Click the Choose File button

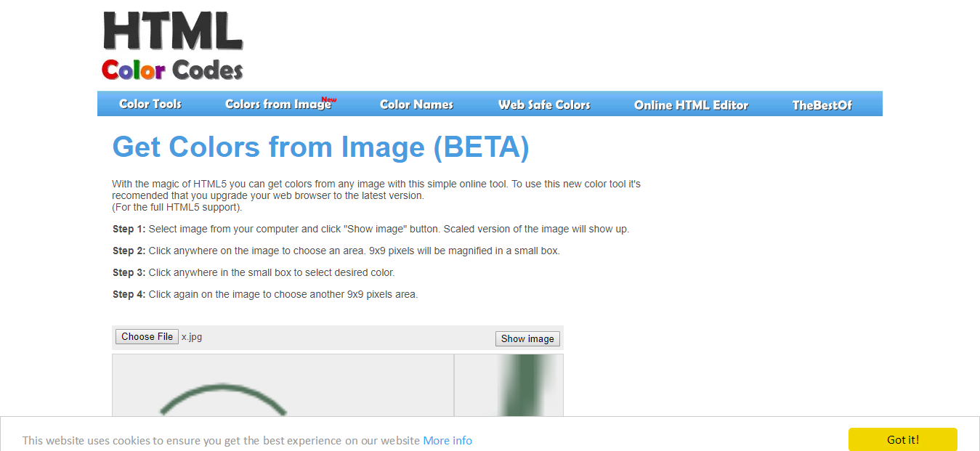click(x=147, y=337)
